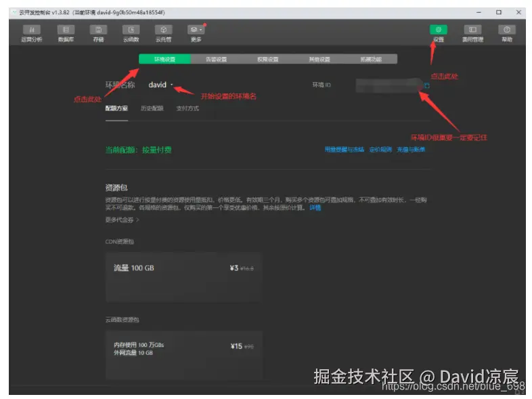The image size is (532, 399).
Task: Minimize the 云开发控制台 window
Action: pyautogui.click(x=479, y=12)
